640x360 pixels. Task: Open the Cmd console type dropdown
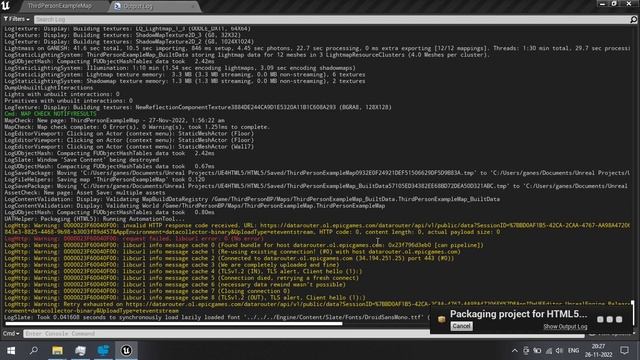pyautogui.click(x=11, y=333)
